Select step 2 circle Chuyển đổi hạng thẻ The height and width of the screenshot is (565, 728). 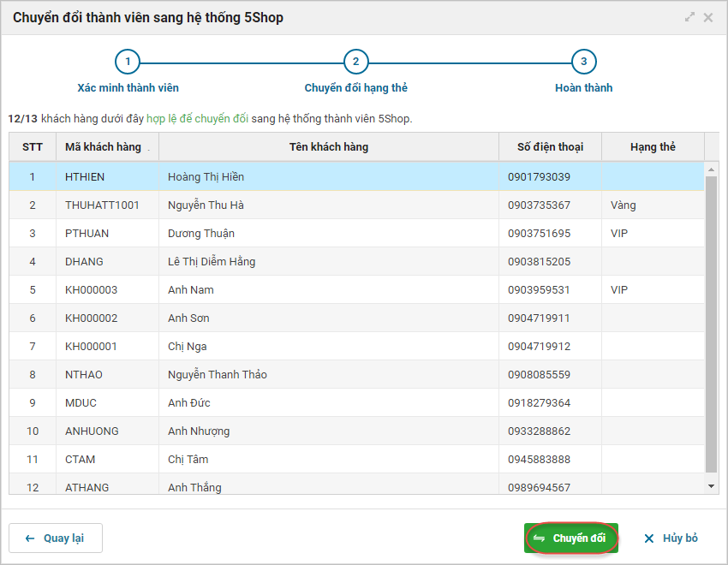[355, 62]
